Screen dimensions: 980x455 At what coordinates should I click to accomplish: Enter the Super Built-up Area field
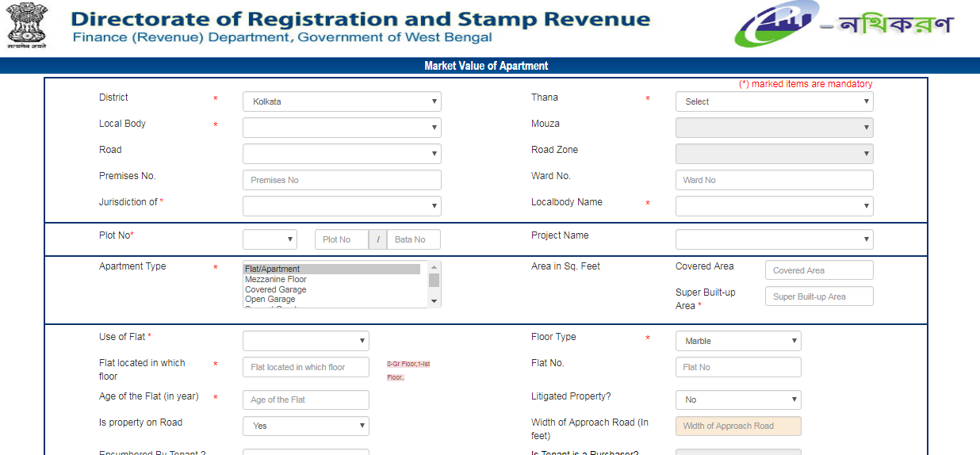pyautogui.click(x=819, y=296)
